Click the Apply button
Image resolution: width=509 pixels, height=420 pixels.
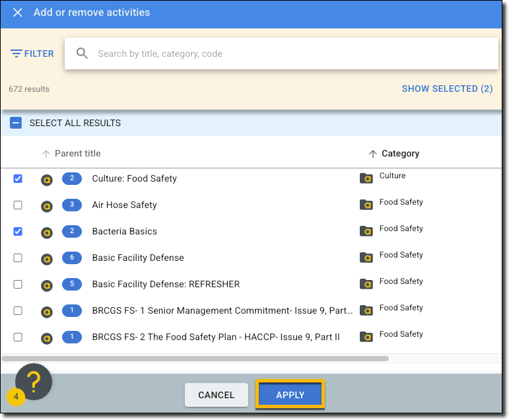click(290, 395)
